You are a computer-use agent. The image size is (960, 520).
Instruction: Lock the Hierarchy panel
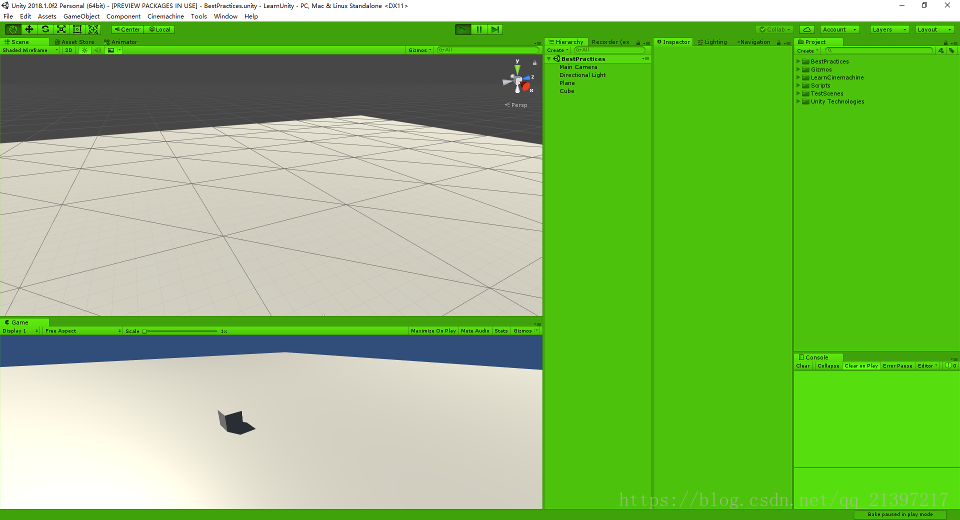point(638,43)
